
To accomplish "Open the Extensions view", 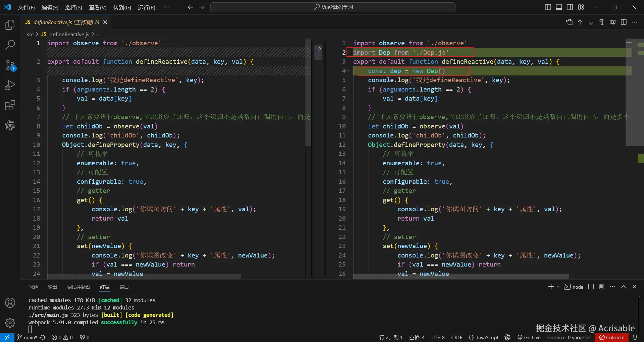I will coord(10,106).
